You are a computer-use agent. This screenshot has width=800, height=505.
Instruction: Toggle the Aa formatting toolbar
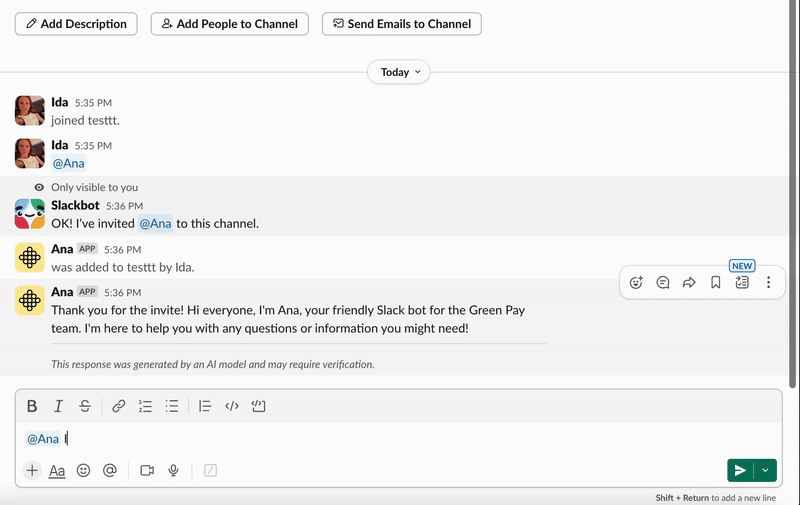pos(57,470)
